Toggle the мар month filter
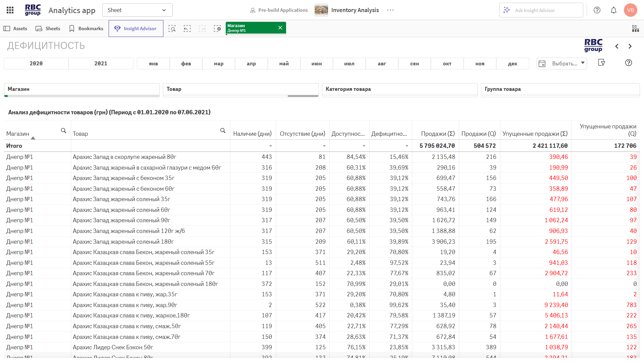The image size is (644, 362). click(218, 63)
